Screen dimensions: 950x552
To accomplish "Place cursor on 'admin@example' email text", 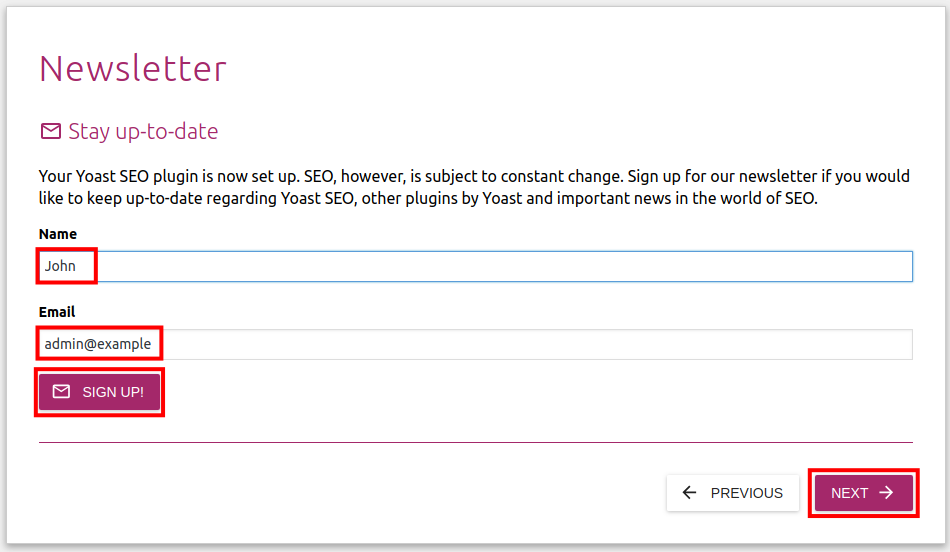I will tap(97, 344).
